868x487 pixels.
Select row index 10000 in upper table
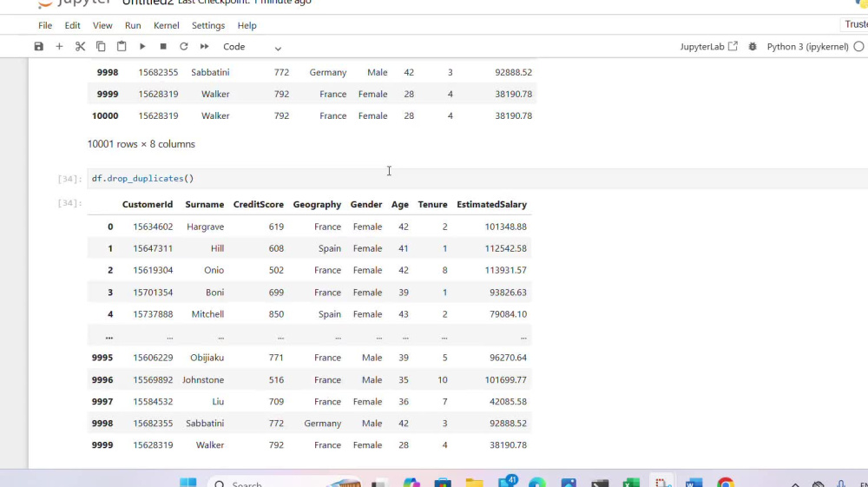105,115
